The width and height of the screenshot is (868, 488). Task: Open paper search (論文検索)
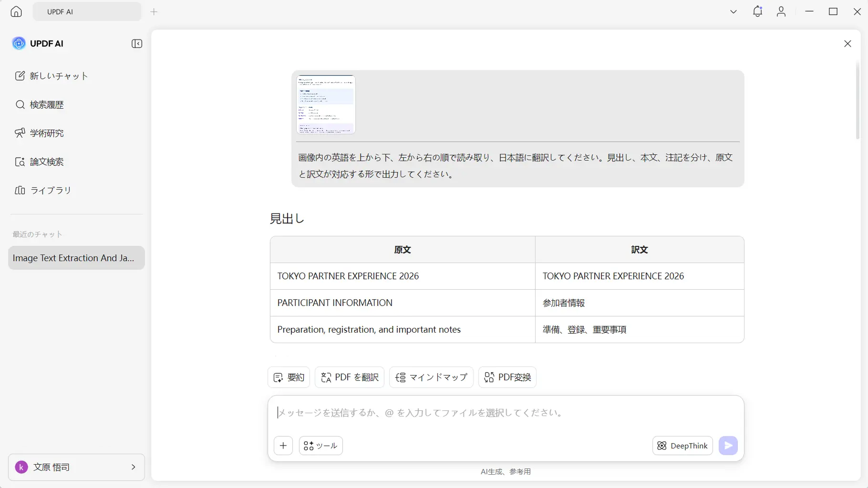click(40, 162)
